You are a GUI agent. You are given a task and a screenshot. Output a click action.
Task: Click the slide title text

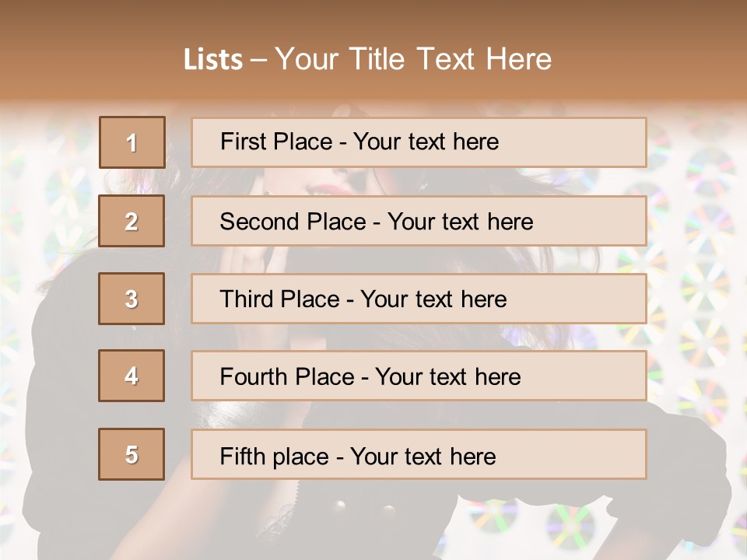[x=367, y=59]
